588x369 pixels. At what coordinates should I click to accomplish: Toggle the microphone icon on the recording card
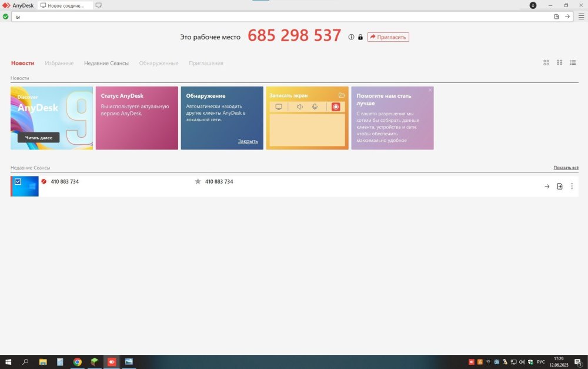click(315, 107)
